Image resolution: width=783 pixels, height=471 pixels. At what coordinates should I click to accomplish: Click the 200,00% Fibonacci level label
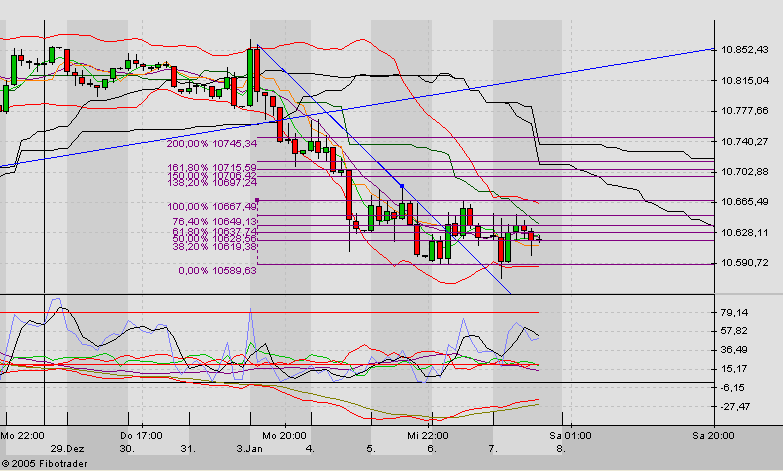pyautogui.click(x=211, y=144)
